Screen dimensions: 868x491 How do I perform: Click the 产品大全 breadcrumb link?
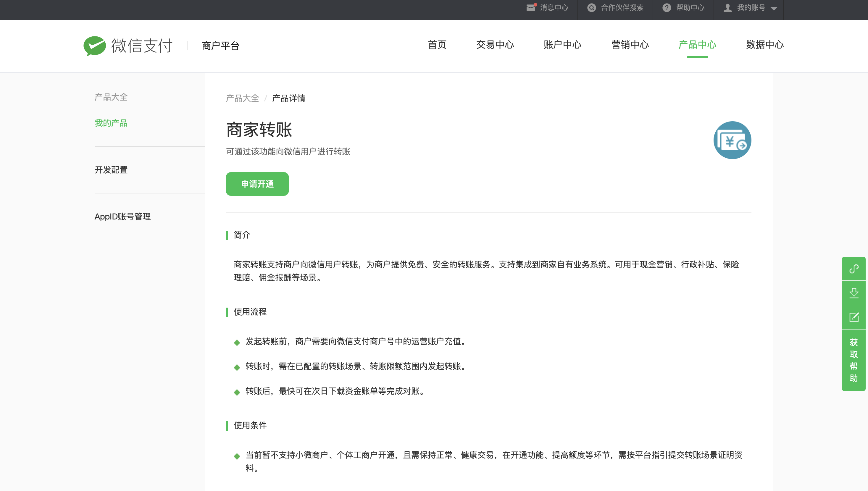point(242,98)
